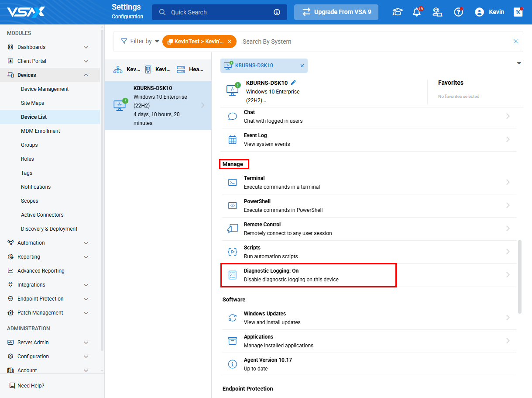Click the Agent Version info icon
Screen dimensions: 532x398
(x=233, y=364)
